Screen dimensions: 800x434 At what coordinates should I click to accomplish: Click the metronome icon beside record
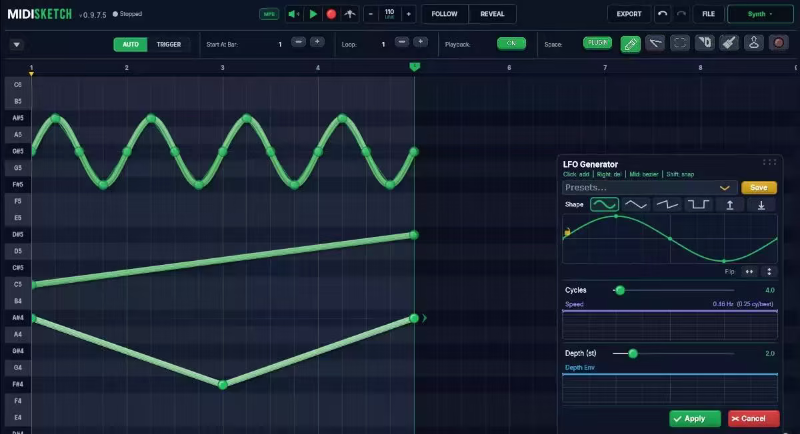pos(349,14)
